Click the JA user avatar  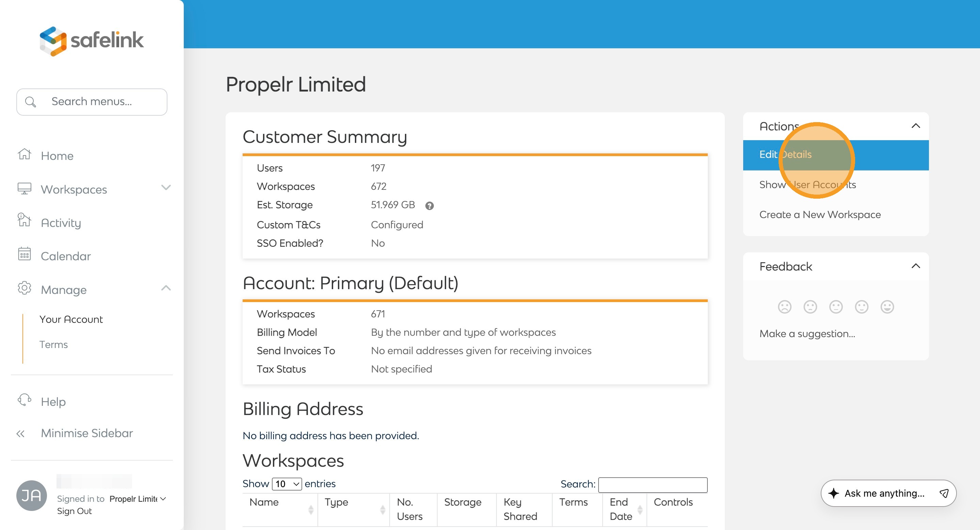[x=32, y=495]
